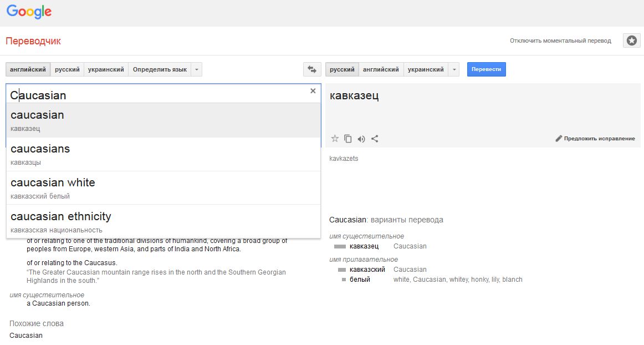Star the translation кавказец
Viewport: 644px width, 345px height.
(335, 139)
